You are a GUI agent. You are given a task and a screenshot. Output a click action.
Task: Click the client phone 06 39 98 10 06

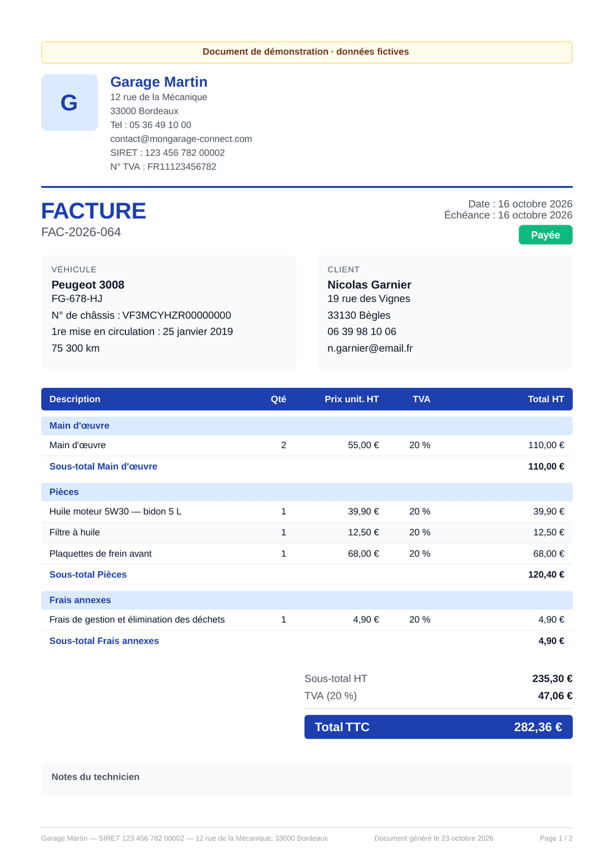pyautogui.click(x=362, y=331)
